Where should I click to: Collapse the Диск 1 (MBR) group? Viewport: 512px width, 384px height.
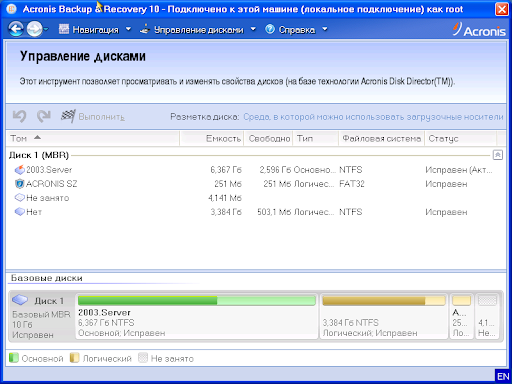coord(498,155)
